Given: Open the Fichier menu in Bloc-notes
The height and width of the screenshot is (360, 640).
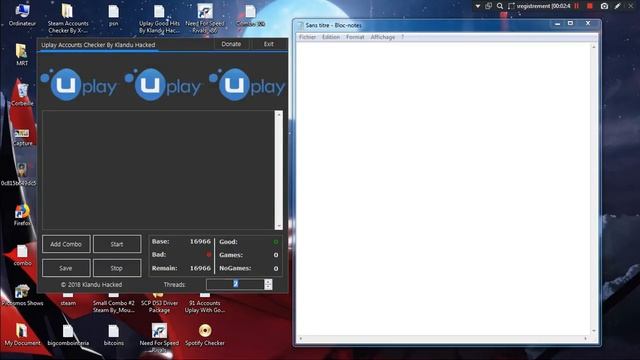Looking at the screenshot, I should coord(307,37).
